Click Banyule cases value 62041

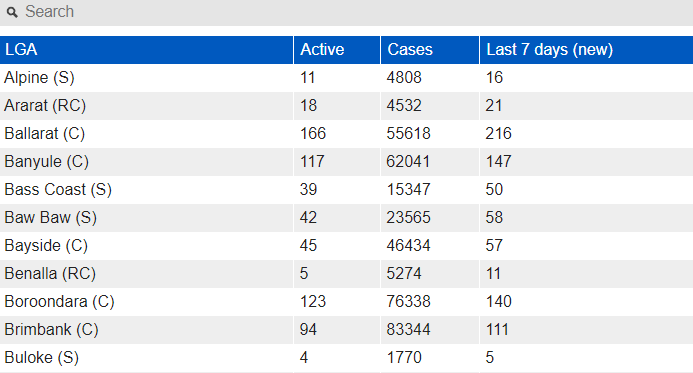pyautogui.click(x=408, y=162)
